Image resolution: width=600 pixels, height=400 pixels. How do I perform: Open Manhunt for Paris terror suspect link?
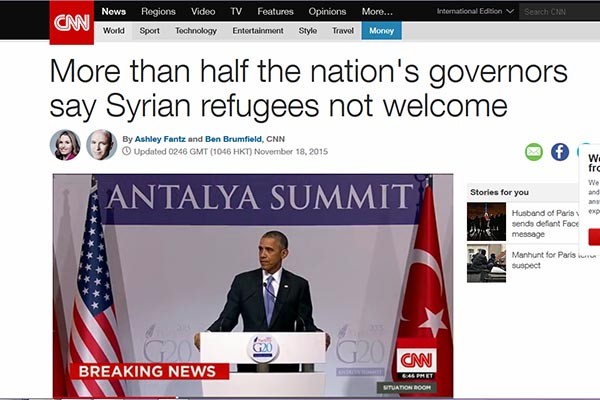pyautogui.click(x=553, y=260)
